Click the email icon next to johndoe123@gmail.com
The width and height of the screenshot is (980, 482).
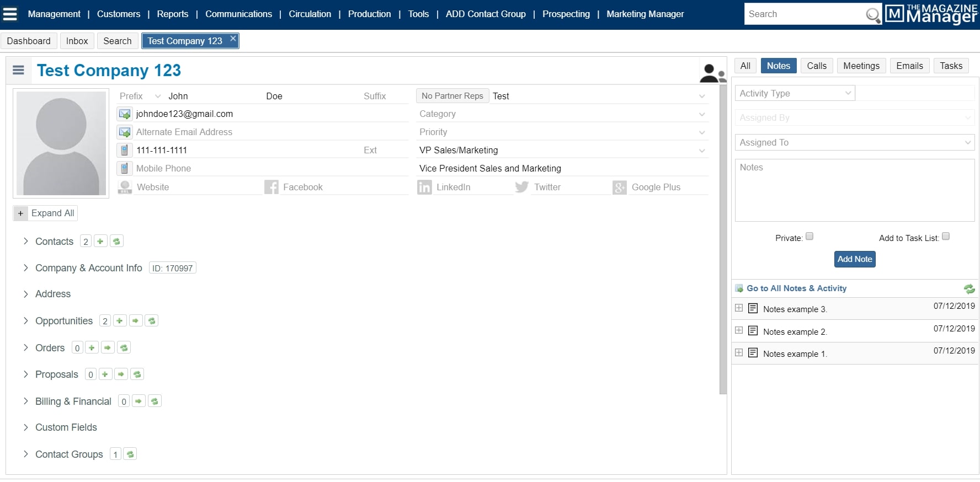[125, 114]
